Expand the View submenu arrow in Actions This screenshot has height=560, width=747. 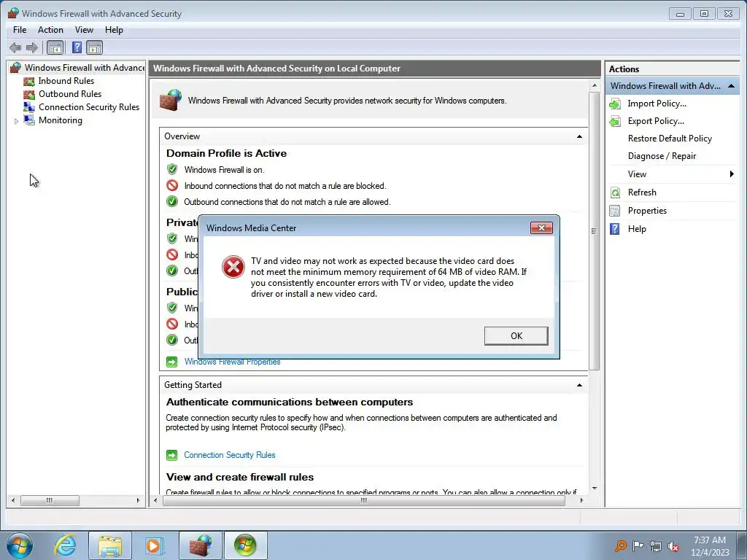[732, 174]
